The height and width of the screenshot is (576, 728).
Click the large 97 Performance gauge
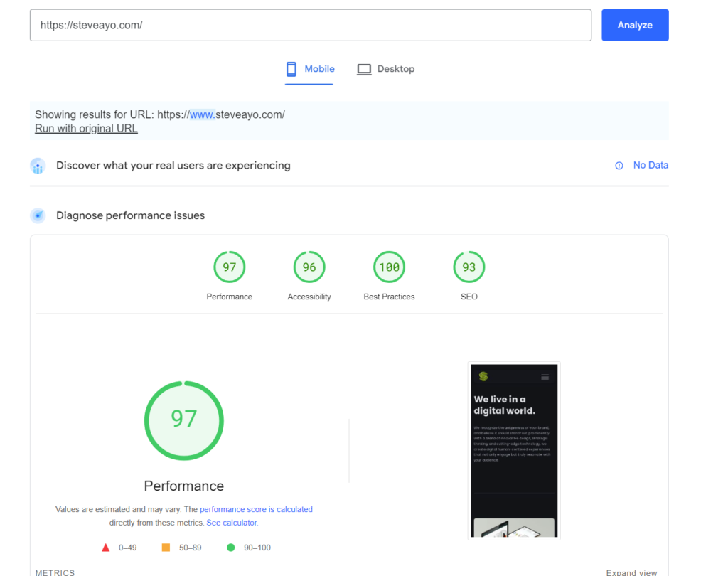pyautogui.click(x=184, y=421)
